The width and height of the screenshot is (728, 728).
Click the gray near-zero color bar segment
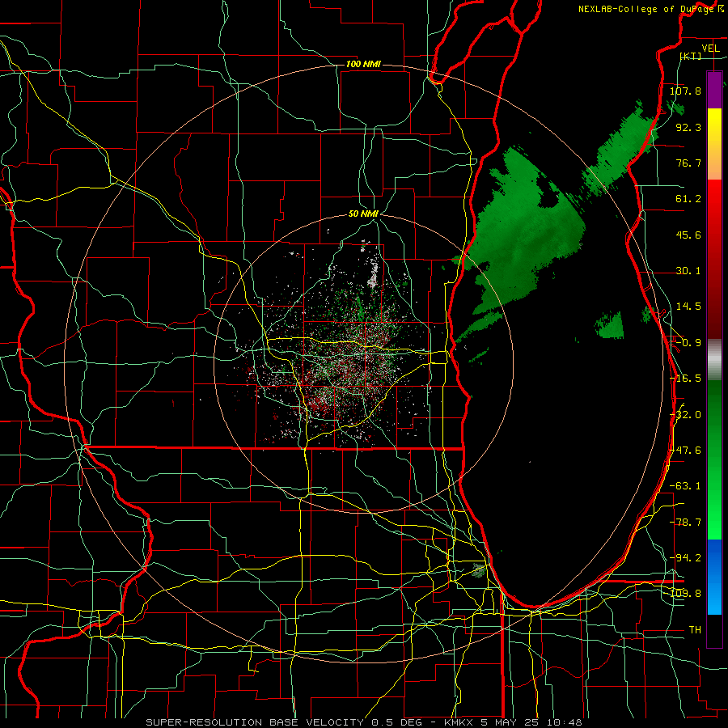pyautogui.click(x=714, y=360)
